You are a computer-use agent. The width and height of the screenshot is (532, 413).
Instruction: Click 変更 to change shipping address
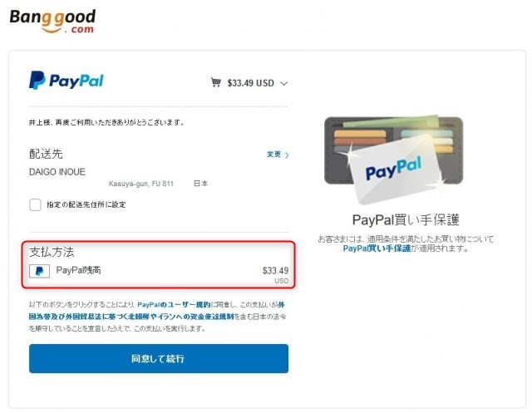point(273,155)
